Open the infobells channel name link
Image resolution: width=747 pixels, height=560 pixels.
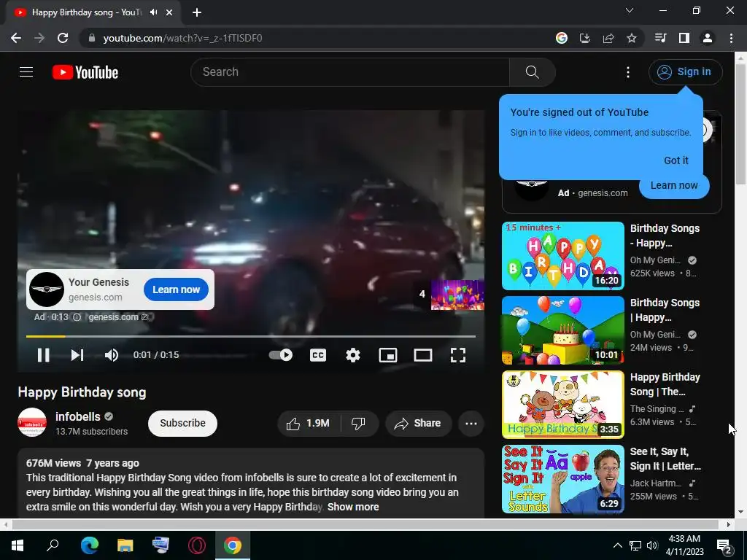coord(77,416)
